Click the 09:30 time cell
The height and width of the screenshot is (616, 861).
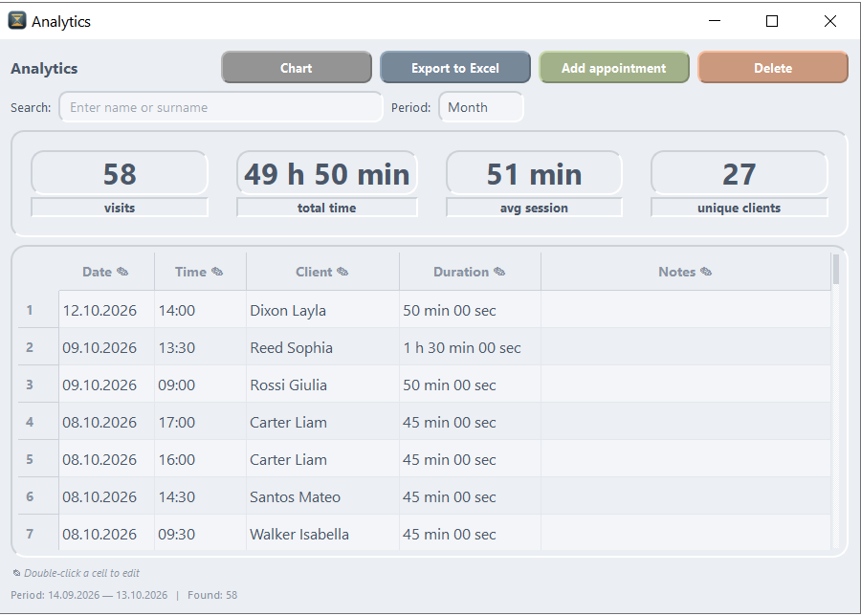click(201, 533)
